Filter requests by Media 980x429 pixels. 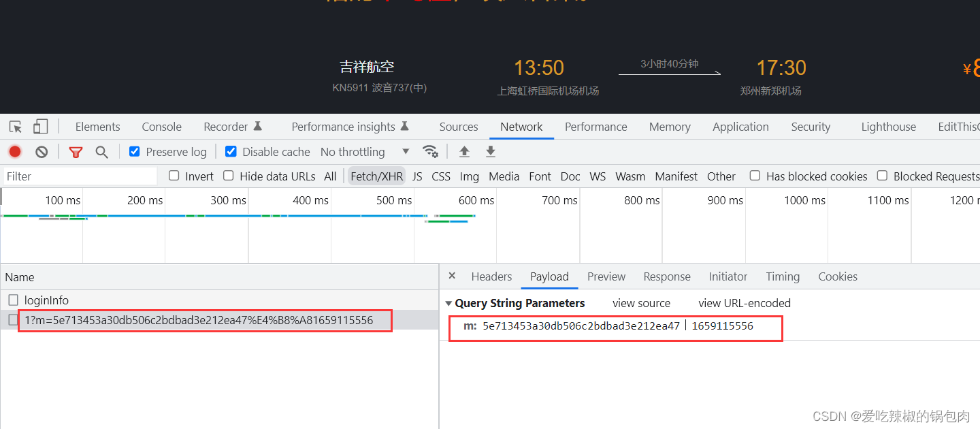pyautogui.click(x=504, y=176)
